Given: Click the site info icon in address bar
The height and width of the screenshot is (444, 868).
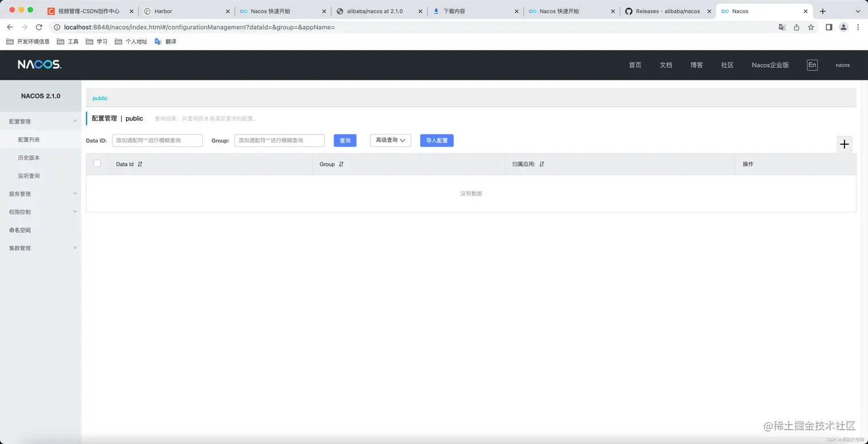Looking at the screenshot, I should [57, 27].
